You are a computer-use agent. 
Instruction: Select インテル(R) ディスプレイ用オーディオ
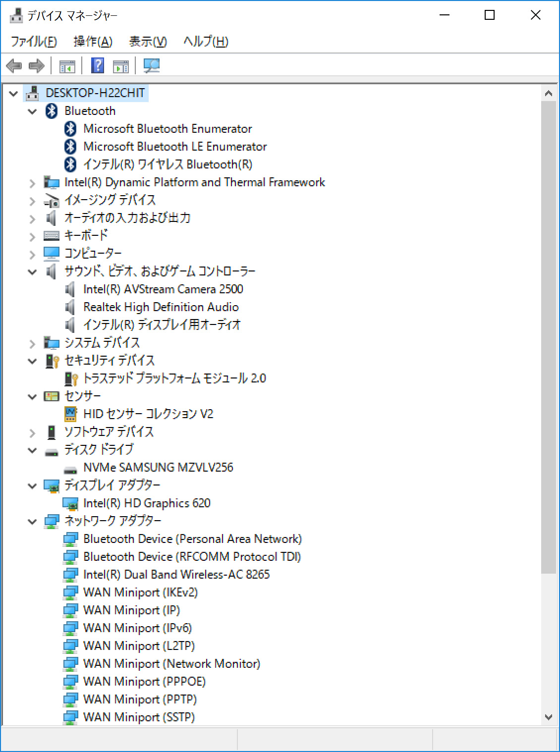coord(162,325)
